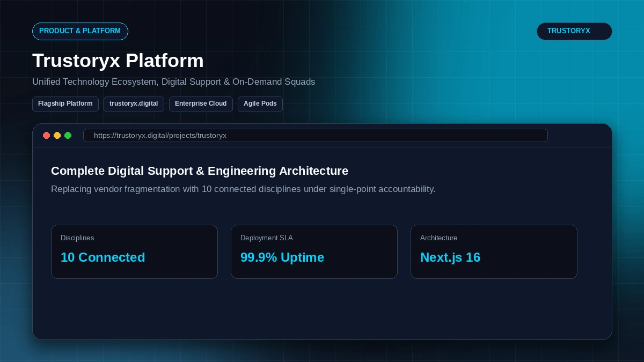The image size is (644, 362).
Task: Click the Next.js 16 value
Action: tap(450, 257)
